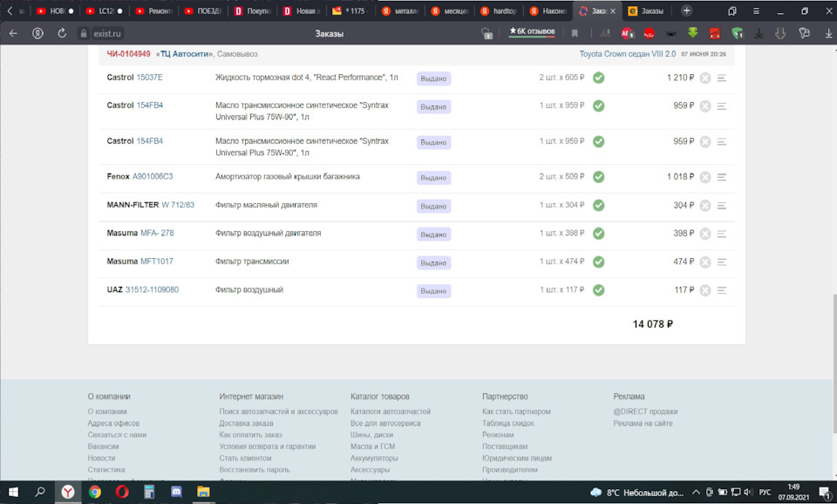Switch to the hardtop browser tab

(x=499, y=10)
